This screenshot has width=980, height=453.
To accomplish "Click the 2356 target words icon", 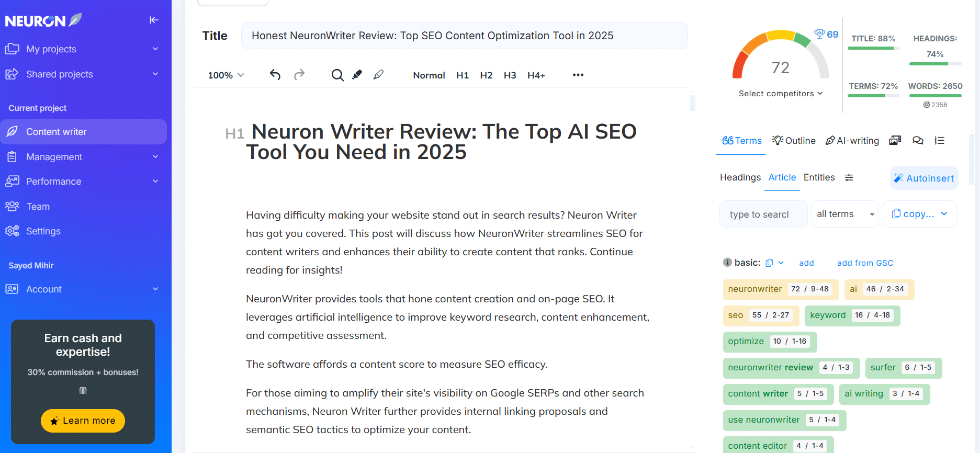I will 927,105.
